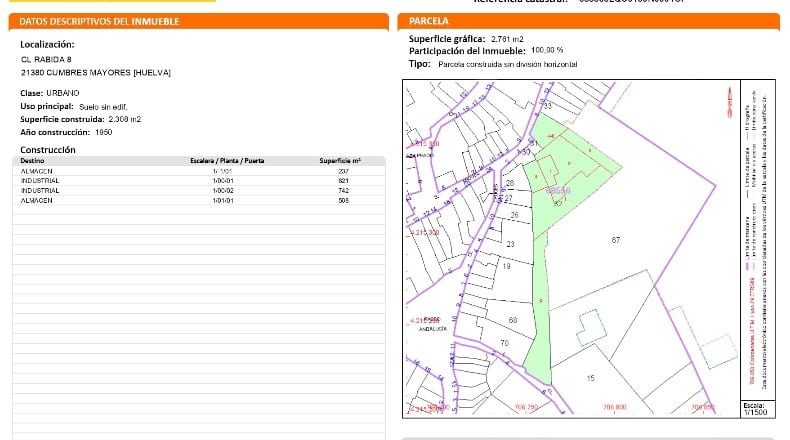Select the address 'CL RABIDA 8'
Image resolution: width=790 pixels, height=440 pixels.
pyautogui.click(x=46, y=59)
